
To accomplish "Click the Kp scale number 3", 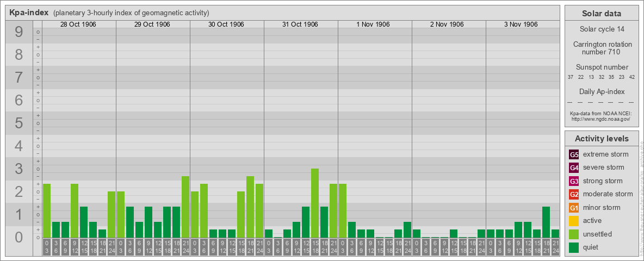I will click(19, 169).
